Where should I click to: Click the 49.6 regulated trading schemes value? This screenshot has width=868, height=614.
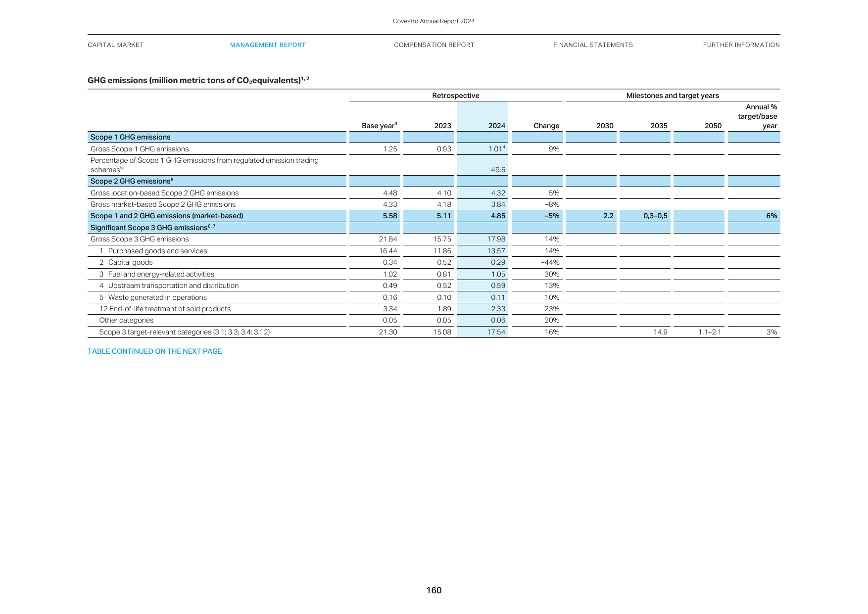(498, 170)
